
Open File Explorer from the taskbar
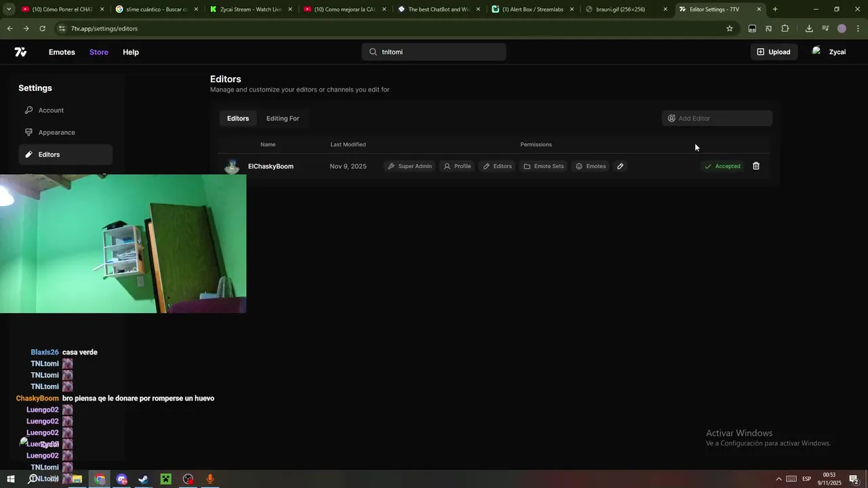coord(77,479)
